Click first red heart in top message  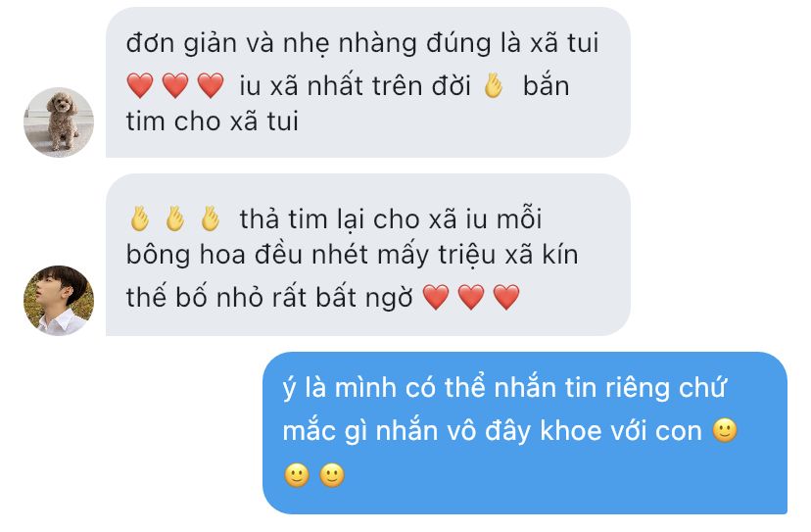[140, 85]
